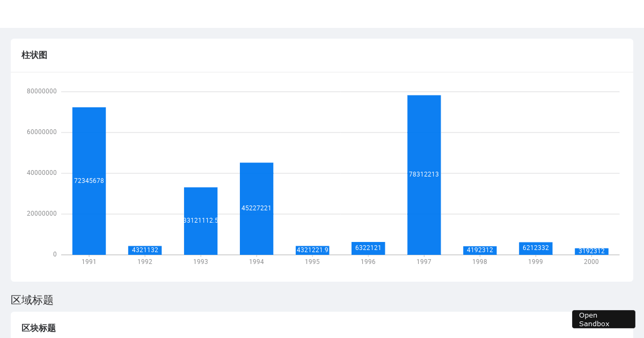Select the 1998 bar labeled 4192312

pyautogui.click(x=480, y=251)
